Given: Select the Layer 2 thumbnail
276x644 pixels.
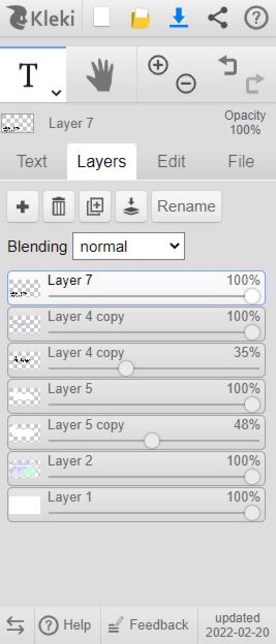Looking at the screenshot, I should [x=25, y=469].
